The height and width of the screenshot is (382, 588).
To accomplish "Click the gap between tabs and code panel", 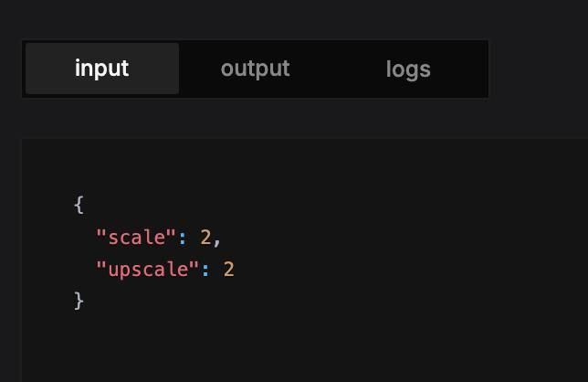I will pyautogui.click(x=274, y=119).
